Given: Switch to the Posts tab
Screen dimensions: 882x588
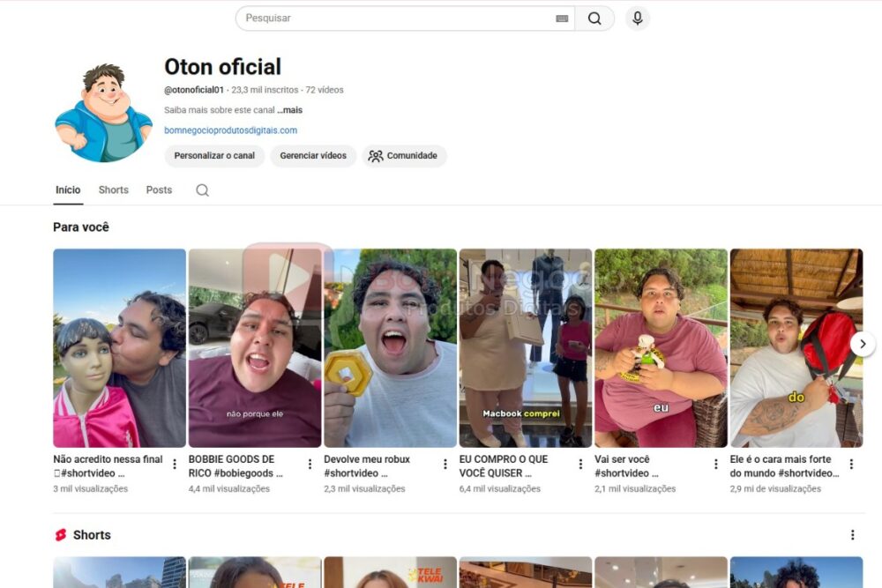Looking at the screenshot, I should [159, 190].
